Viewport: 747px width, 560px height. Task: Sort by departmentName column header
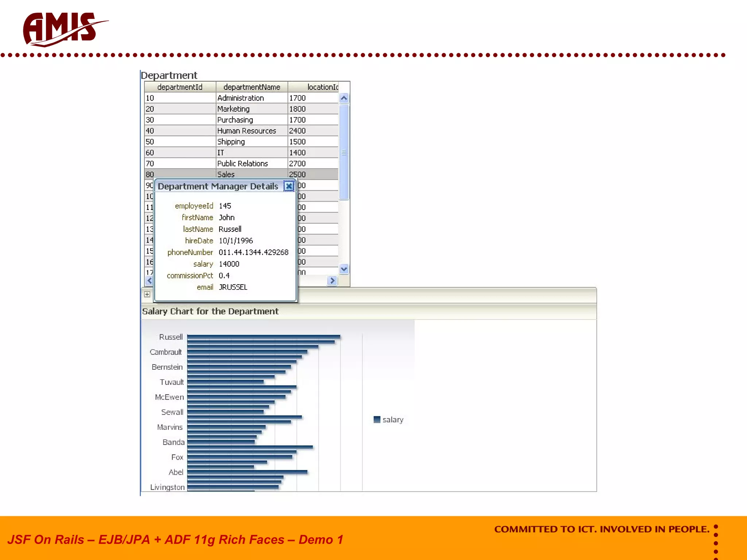tap(252, 87)
